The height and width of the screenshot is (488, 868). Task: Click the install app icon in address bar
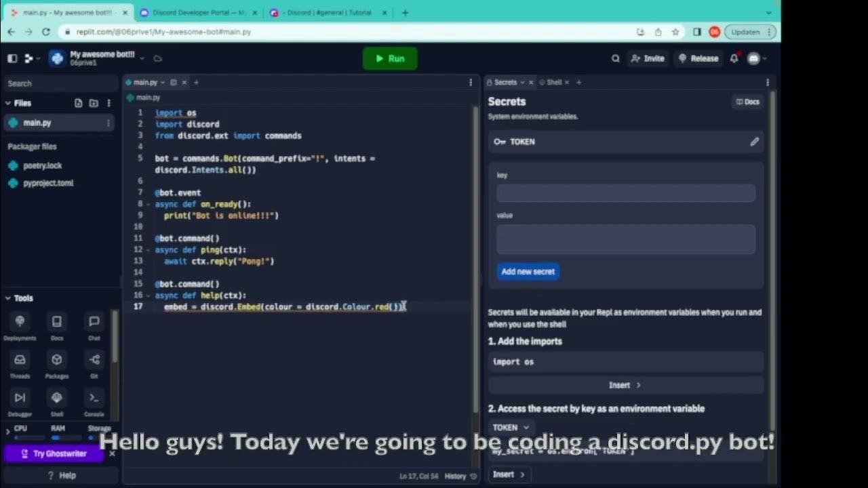pyautogui.click(x=640, y=32)
